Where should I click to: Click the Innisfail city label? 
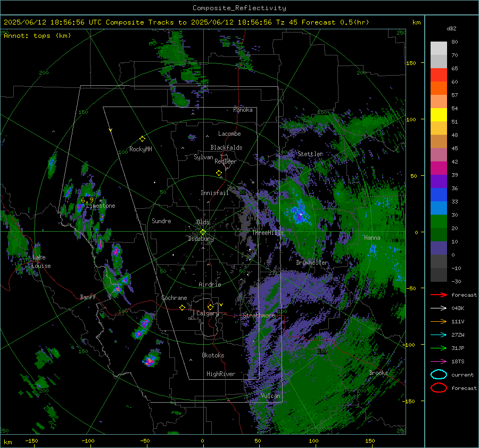coord(214,193)
